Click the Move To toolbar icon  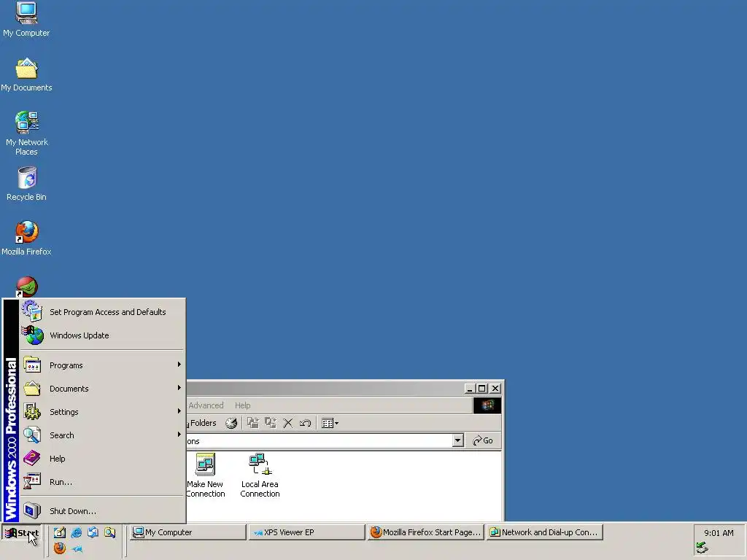pyautogui.click(x=253, y=423)
